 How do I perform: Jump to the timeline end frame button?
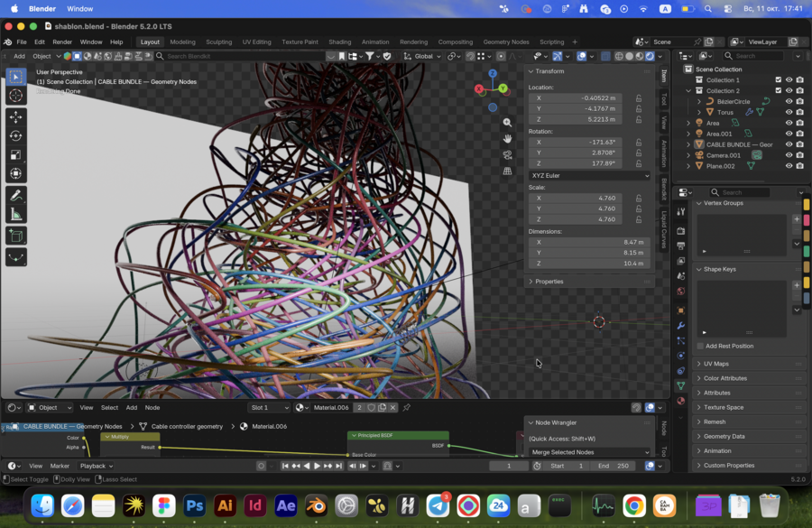(x=338, y=466)
